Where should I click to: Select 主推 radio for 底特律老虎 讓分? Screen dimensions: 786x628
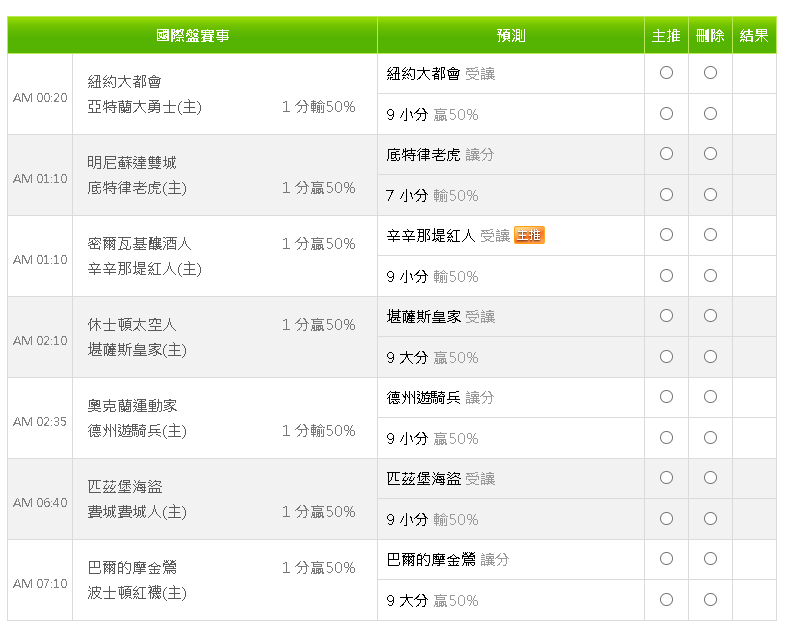pyautogui.click(x=666, y=153)
